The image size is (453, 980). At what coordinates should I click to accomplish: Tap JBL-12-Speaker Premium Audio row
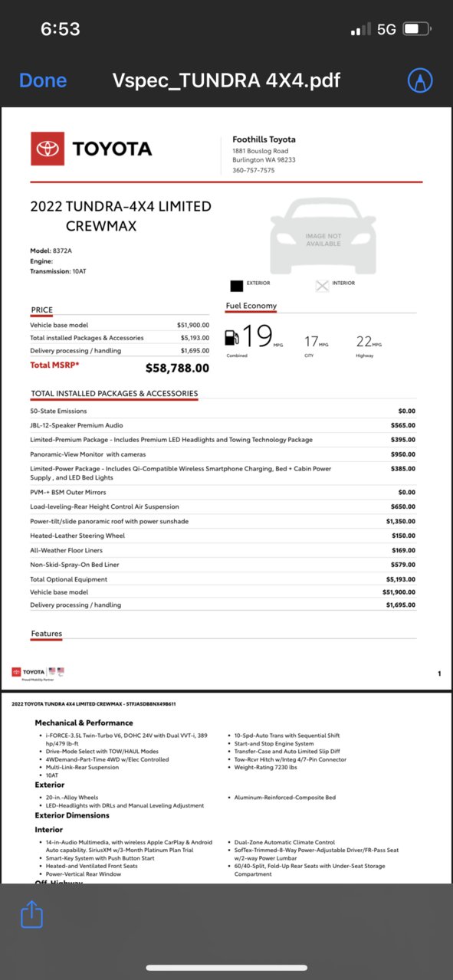point(223,425)
